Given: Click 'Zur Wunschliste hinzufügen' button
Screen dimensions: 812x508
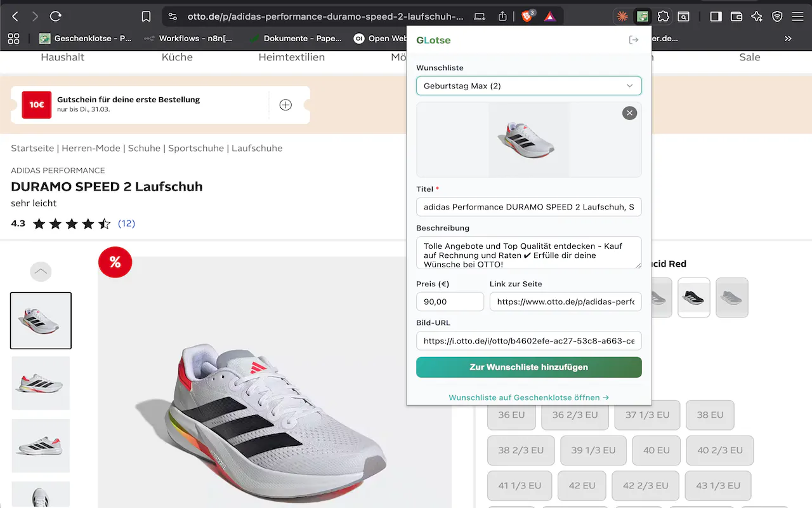Looking at the screenshot, I should 528,367.
